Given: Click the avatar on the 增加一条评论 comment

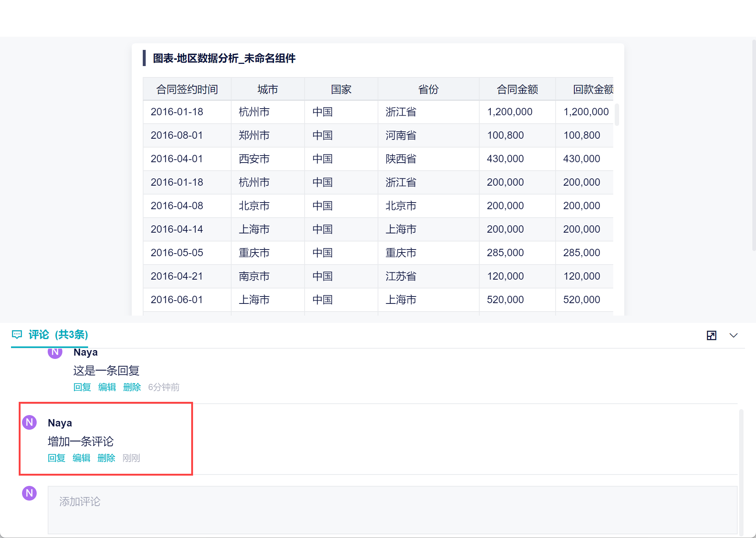Looking at the screenshot, I should (29, 422).
